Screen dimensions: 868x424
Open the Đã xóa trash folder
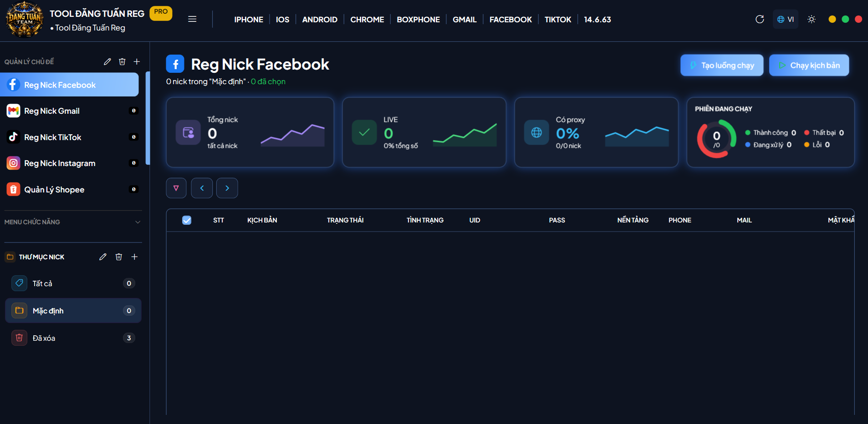73,338
